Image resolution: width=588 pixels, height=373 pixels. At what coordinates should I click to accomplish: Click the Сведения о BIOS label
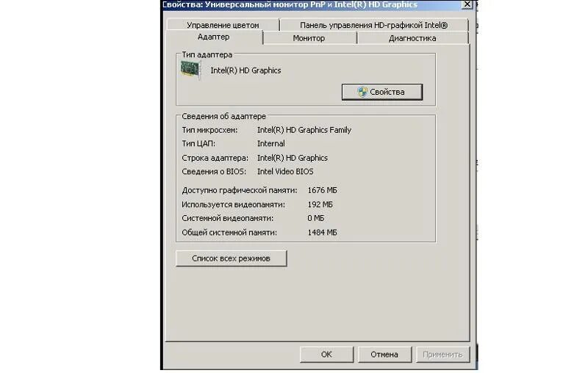click(x=214, y=172)
